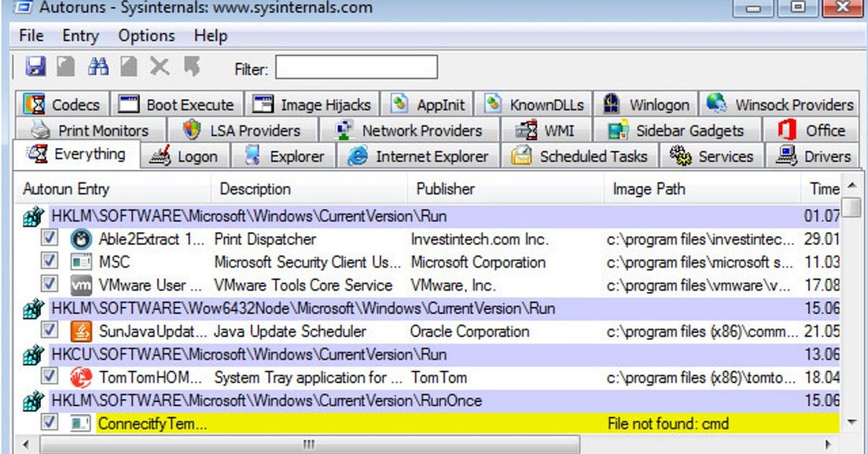Open the Help menu

[211, 36]
